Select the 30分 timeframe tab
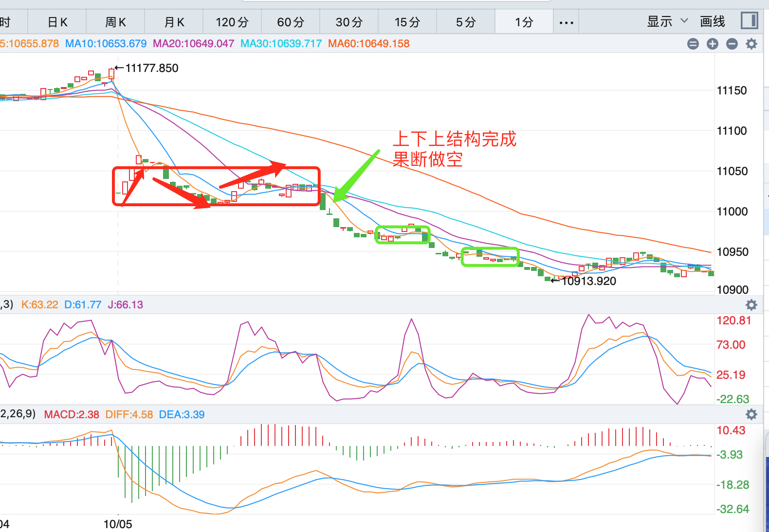 [349, 22]
